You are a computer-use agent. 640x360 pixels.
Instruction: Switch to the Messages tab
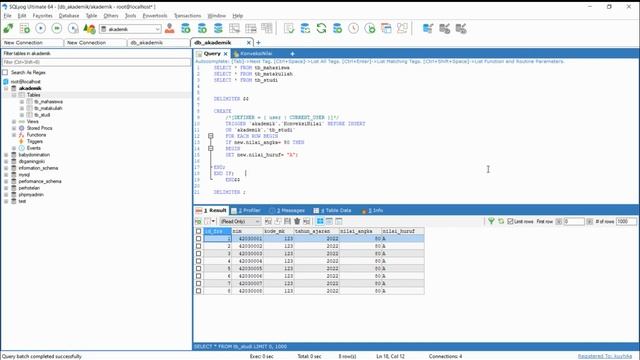[287, 210]
